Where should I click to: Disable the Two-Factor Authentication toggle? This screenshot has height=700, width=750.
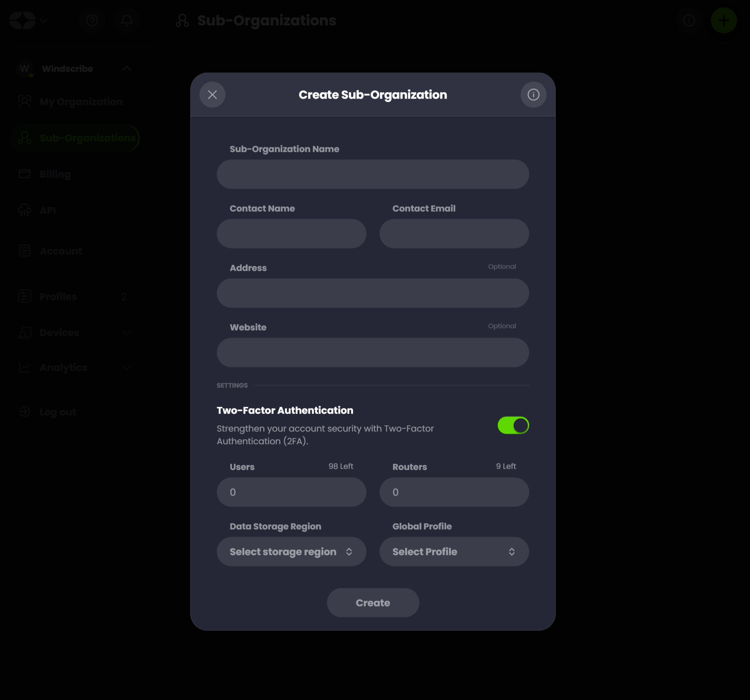click(x=513, y=425)
